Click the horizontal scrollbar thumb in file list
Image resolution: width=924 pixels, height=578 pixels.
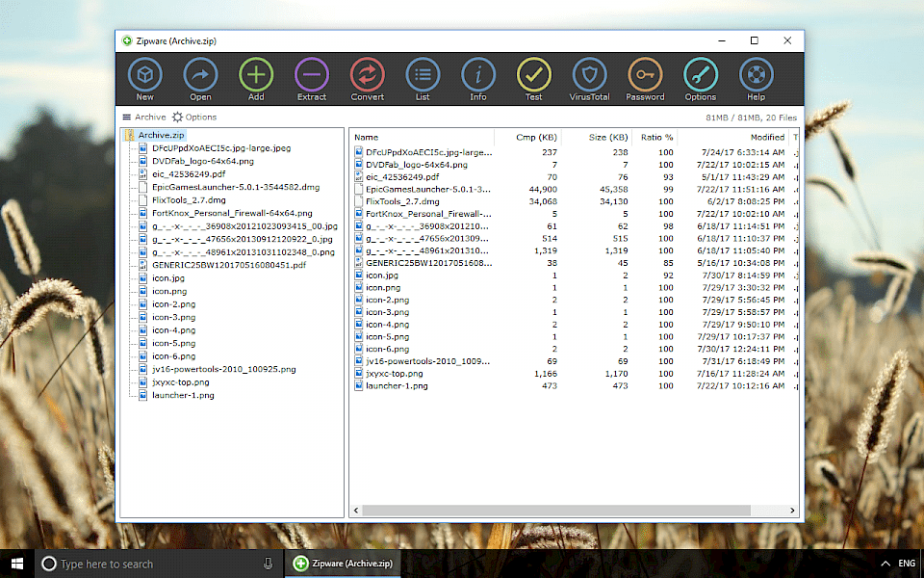coord(555,511)
